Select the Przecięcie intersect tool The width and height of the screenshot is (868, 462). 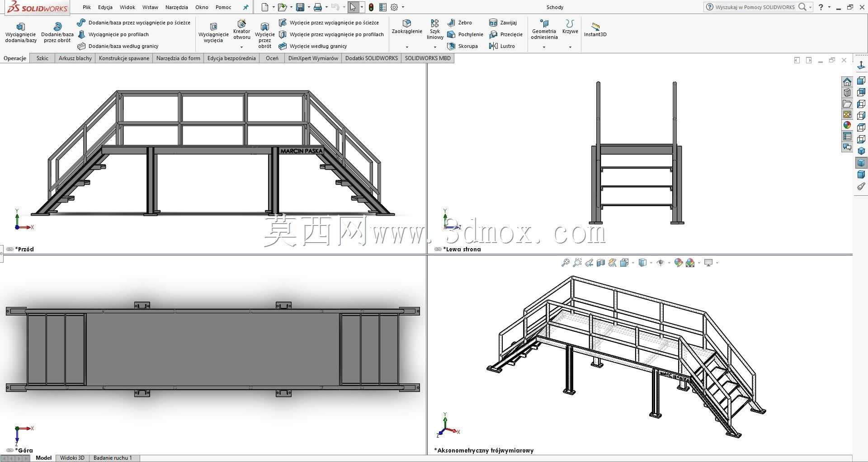point(506,34)
